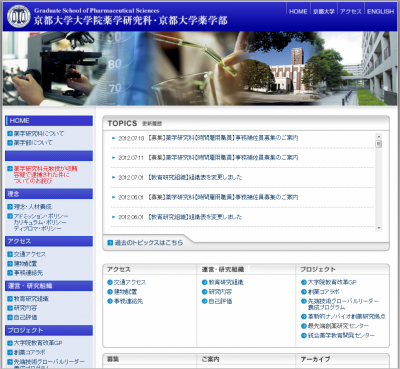
Task: Click the arrow marker of the 2012.06.01 【募集】 topic
Action: (x=114, y=197)
